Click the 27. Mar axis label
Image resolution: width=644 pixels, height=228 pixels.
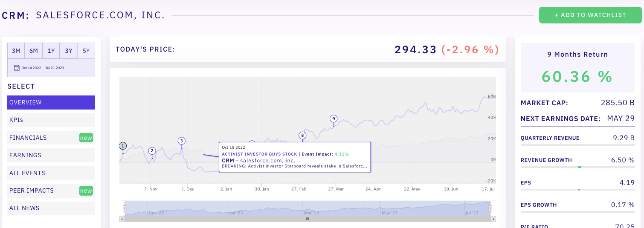tap(336, 189)
